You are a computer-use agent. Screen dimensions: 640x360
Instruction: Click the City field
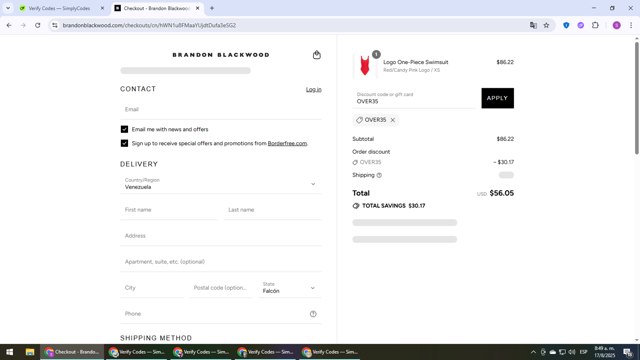(152, 288)
